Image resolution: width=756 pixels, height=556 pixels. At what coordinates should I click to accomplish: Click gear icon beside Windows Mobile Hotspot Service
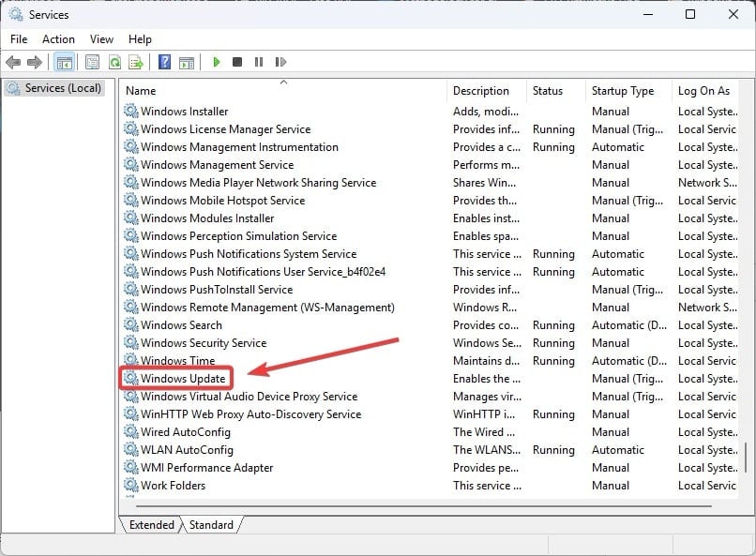click(130, 200)
